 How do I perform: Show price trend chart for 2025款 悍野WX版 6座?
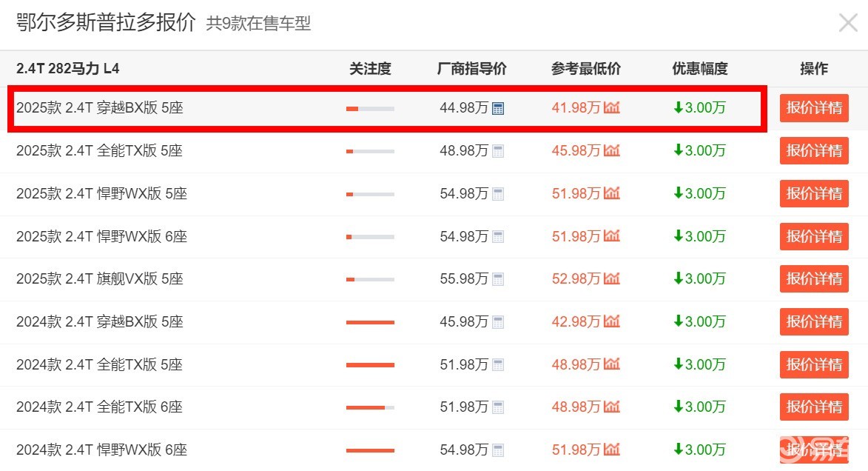[612, 235]
